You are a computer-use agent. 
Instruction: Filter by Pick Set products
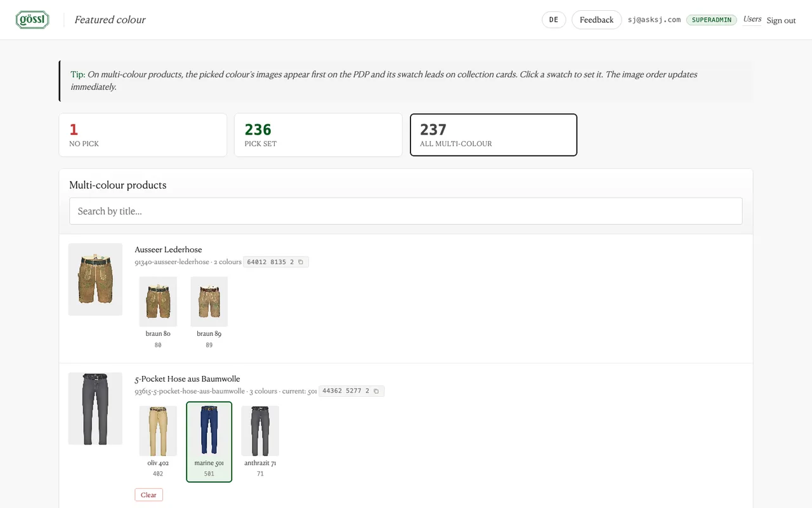[318, 135]
